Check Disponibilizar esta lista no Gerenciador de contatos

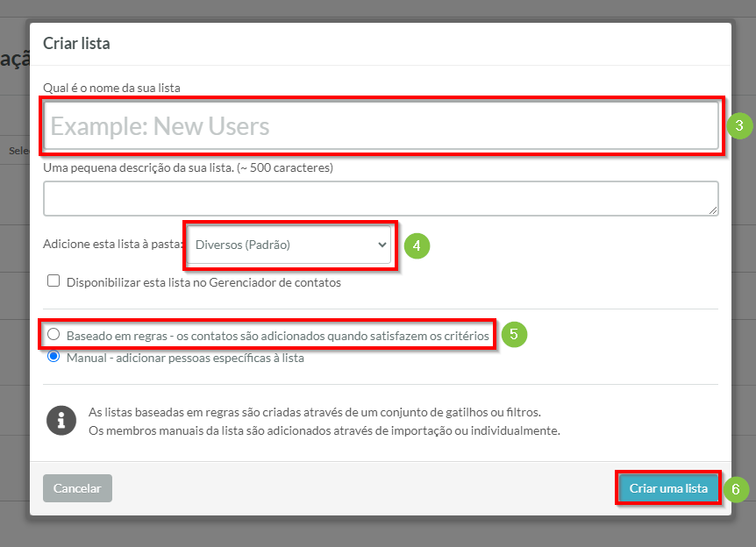pyautogui.click(x=53, y=281)
